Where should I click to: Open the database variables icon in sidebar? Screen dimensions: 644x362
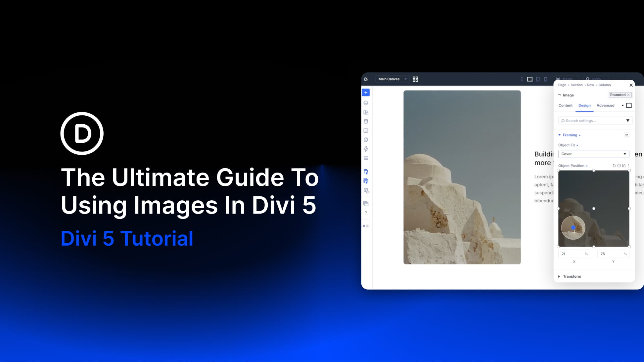click(366, 121)
